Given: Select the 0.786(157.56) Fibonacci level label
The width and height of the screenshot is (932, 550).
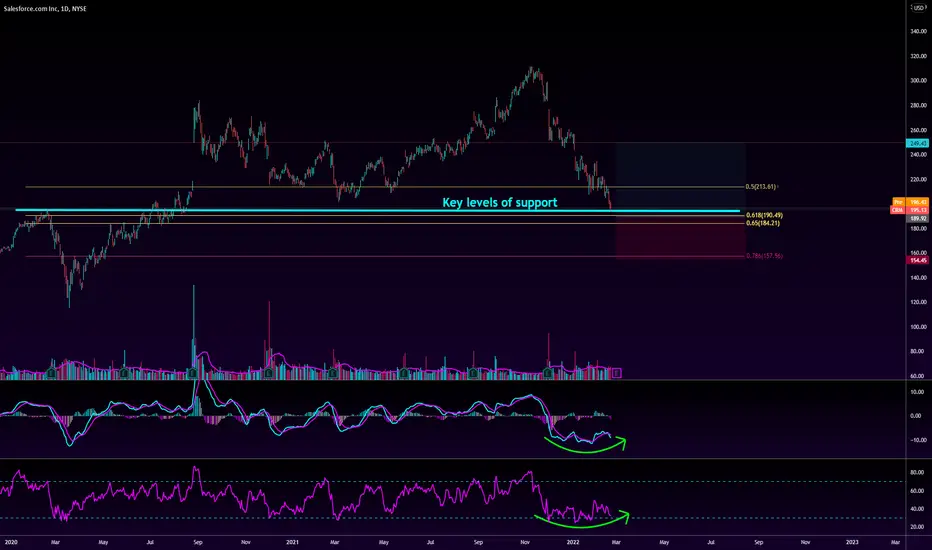Looking at the screenshot, I should (764, 256).
